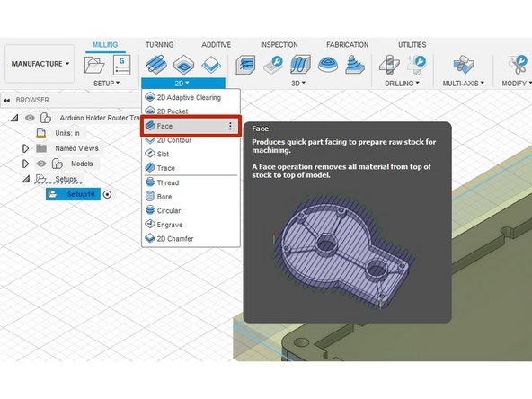
Task: Choose 2D Contour from menu
Action: pos(191,140)
